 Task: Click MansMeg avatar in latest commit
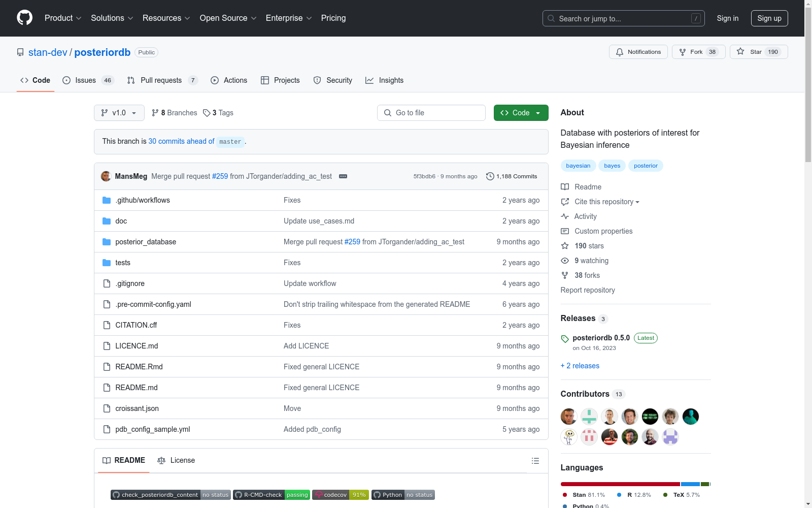106,176
